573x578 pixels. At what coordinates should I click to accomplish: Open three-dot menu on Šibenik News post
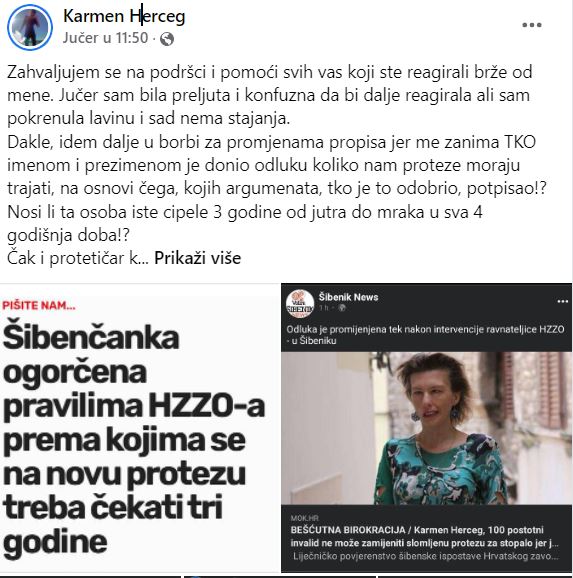click(562, 302)
